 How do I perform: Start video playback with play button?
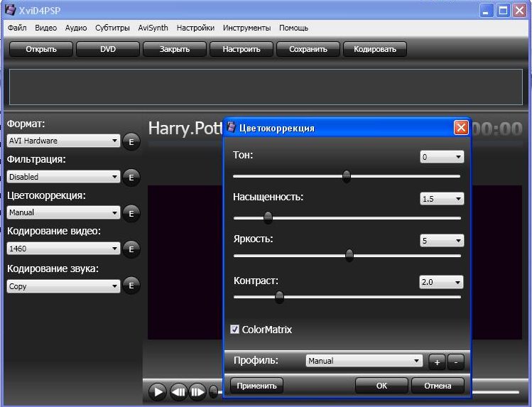pos(158,392)
